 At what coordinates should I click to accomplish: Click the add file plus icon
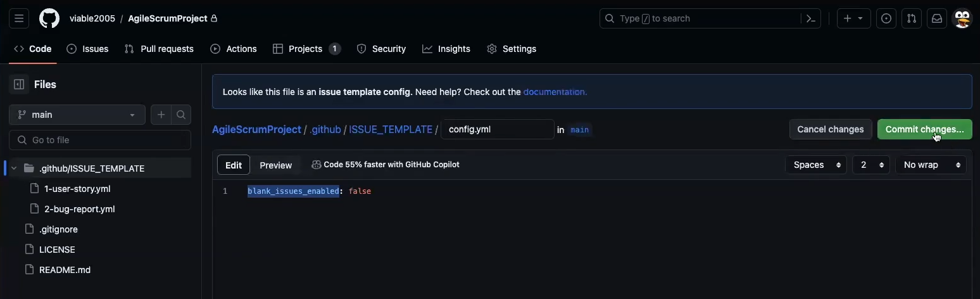point(161,115)
